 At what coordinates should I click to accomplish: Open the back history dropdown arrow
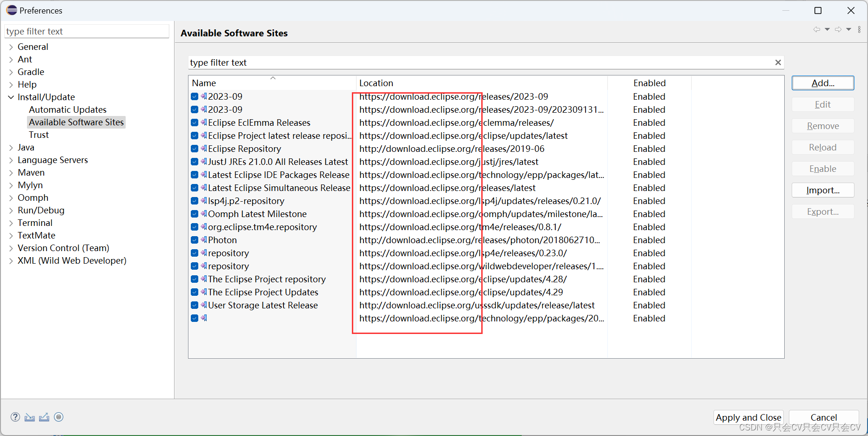point(827,29)
